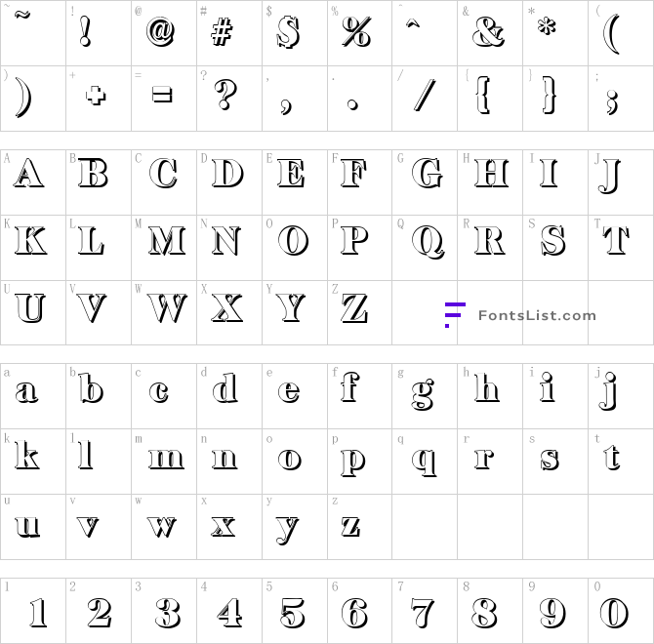Click the left curly brace glyph
This screenshot has height=644, width=654.
[483, 95]
